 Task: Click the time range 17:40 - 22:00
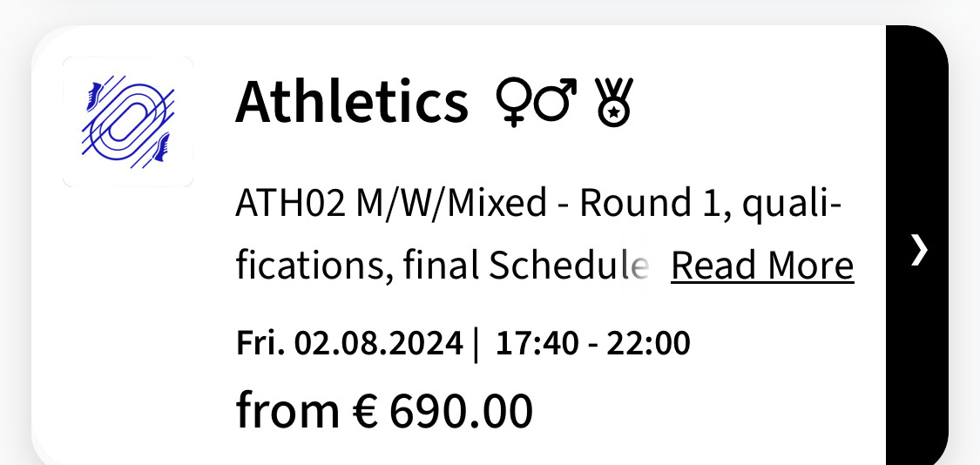[592, 343]
